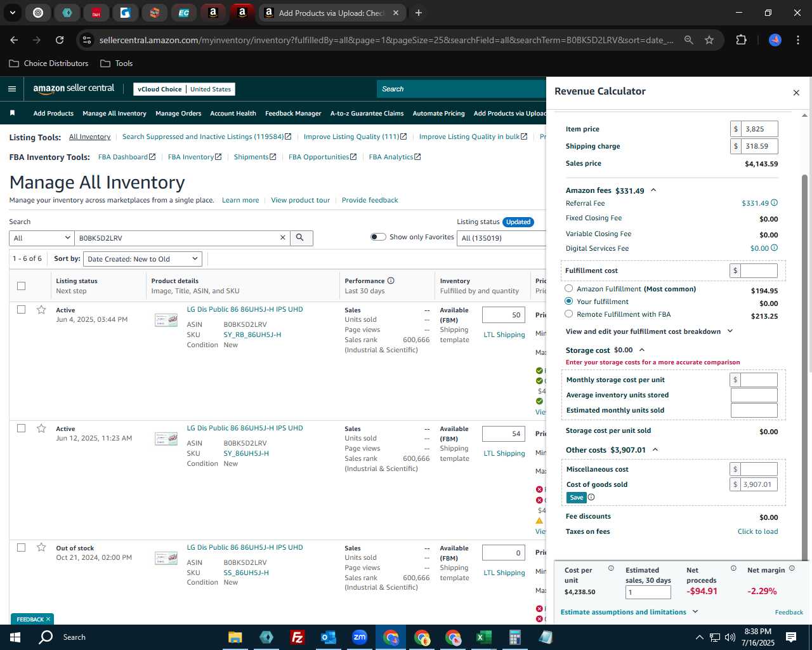Screen dimensions: 812x650
Task: Open Calculator from the taskbar
Action: click(514, 637)
